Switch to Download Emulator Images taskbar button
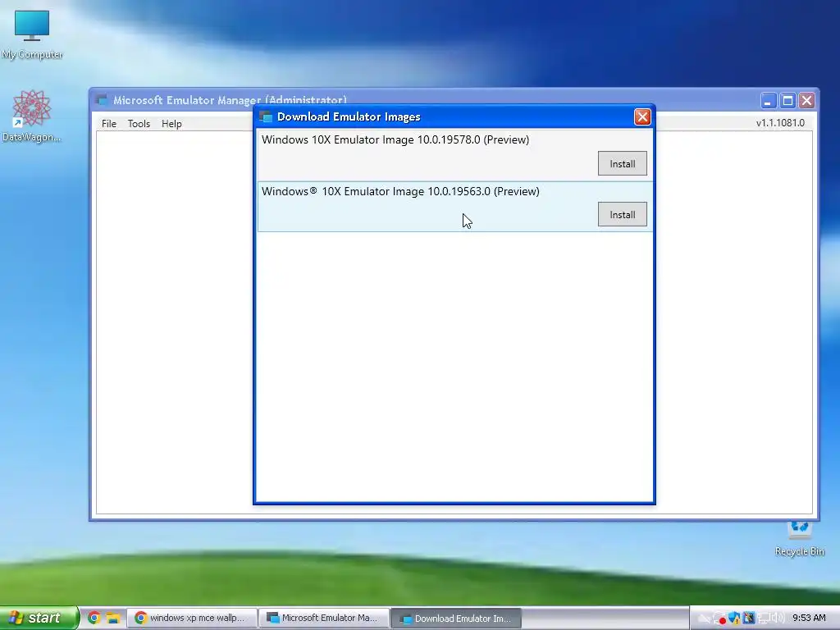840x630 pixels. (x=456, y=619)
